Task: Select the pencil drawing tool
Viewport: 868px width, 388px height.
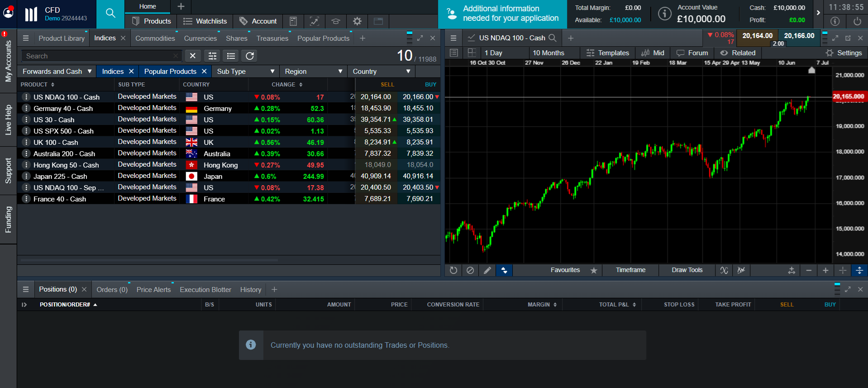Action: pos(487,270)
